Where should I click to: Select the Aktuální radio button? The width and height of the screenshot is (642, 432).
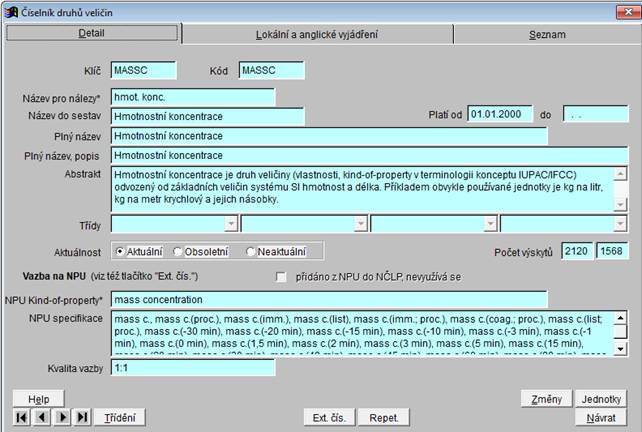[x=121, y=252]
